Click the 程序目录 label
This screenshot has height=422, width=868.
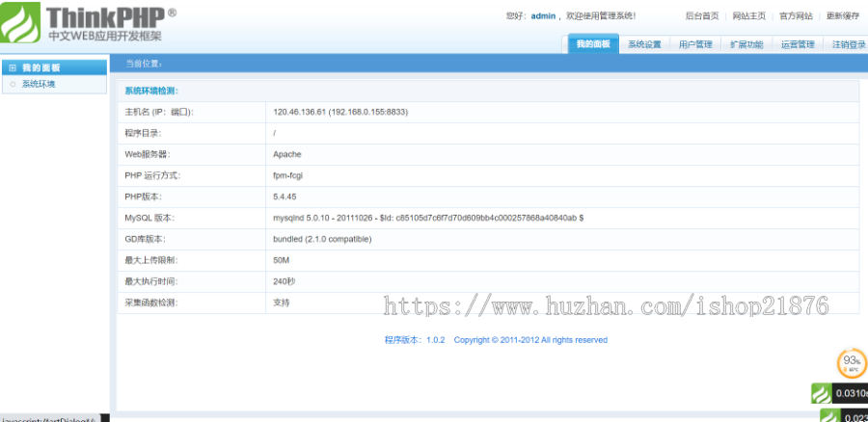(x=144, y=133)
